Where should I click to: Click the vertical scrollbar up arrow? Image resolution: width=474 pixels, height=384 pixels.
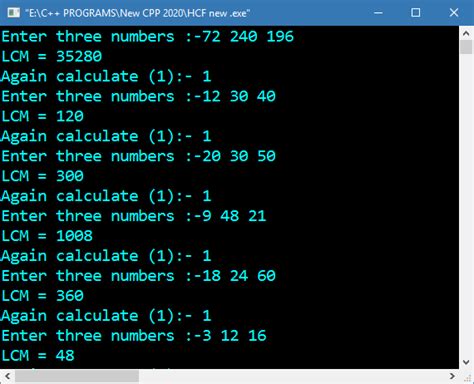point(466,33)
